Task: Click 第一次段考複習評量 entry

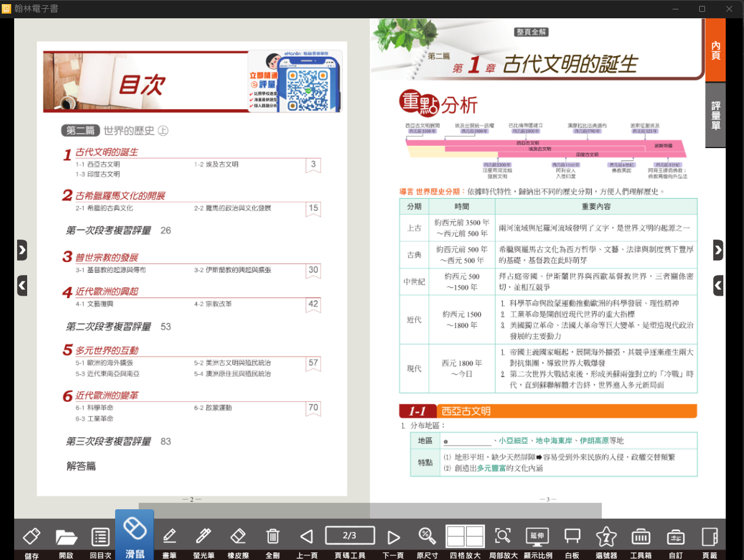Action: click(109, 231)
